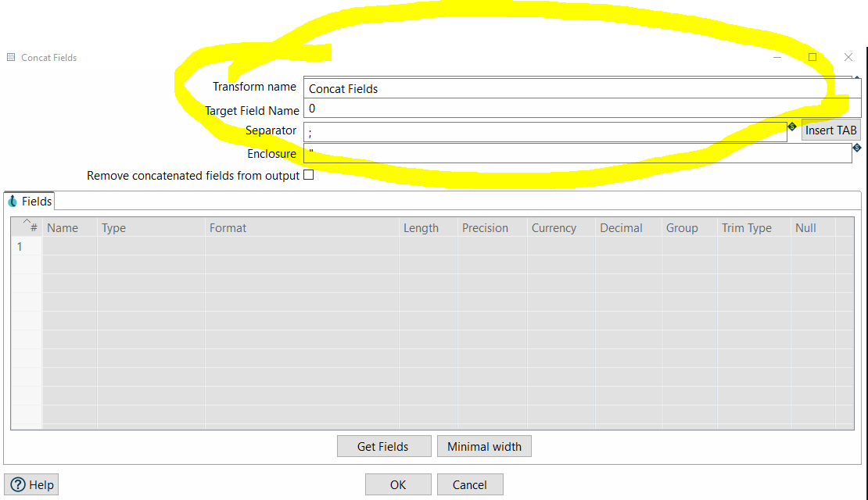868x500 pixels.
Task: Click the Name cell of row 1
Action: [x=70, y=246]
